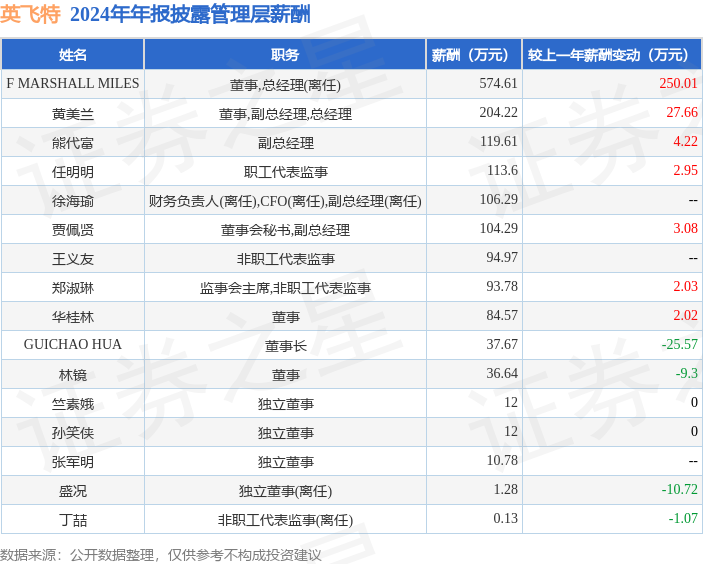This screenshot has height=564, width=703.
Task: Select name 盛况
Action: 73,491
